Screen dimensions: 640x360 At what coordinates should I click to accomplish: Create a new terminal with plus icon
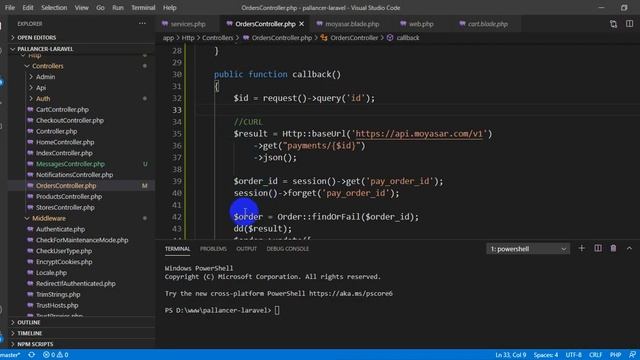pyautogui.click(x=582, y=249)
